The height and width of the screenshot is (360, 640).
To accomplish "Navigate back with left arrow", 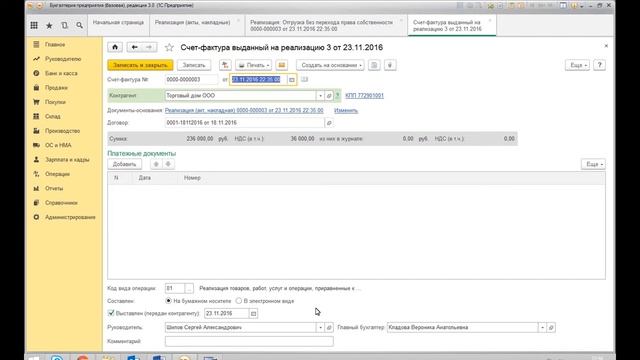I will (x=134, y=47).
